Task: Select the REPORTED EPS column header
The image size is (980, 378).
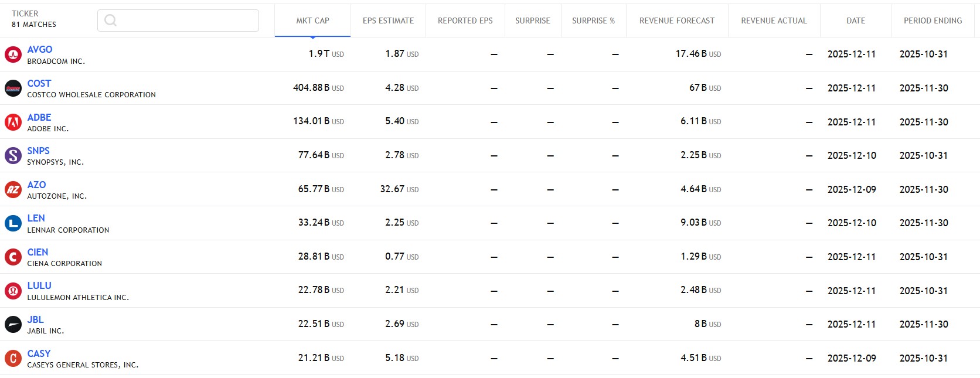Action: (x=465, y=21)
